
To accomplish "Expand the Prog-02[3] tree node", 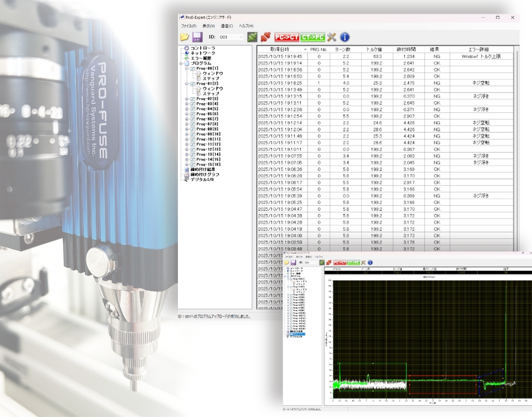I will (x=187, y=98).
